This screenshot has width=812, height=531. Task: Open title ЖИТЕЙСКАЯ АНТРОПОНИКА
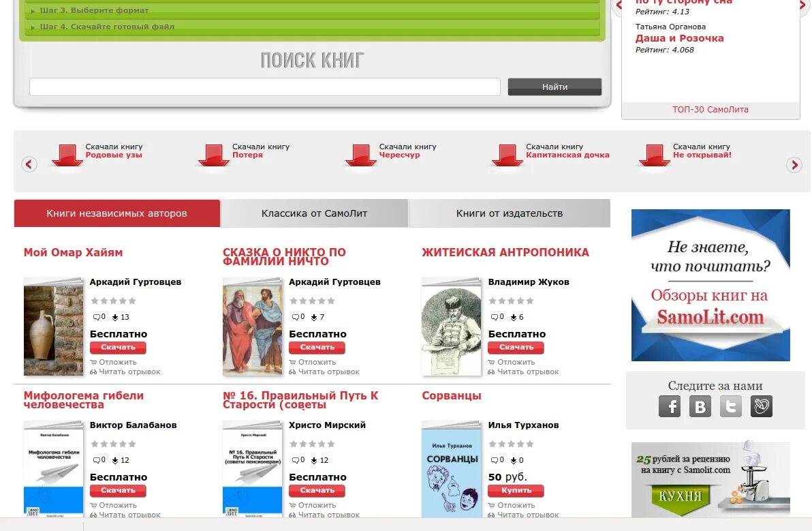(505, 252)
